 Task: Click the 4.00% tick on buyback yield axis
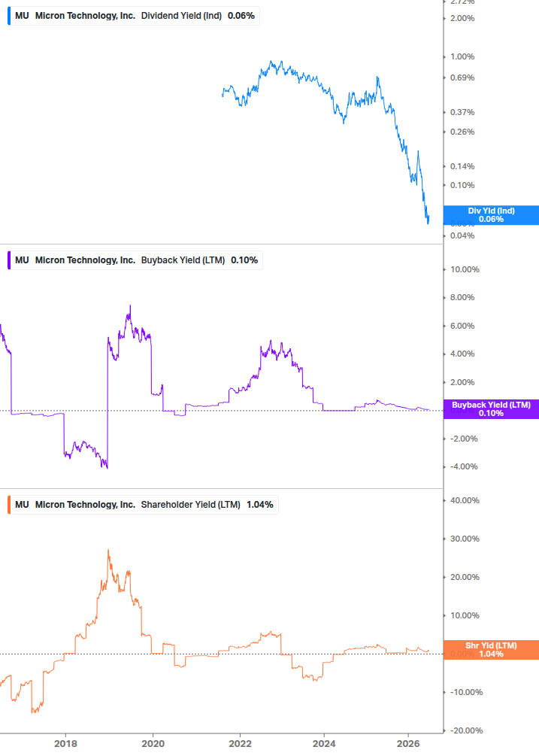[x=462, y=354]
